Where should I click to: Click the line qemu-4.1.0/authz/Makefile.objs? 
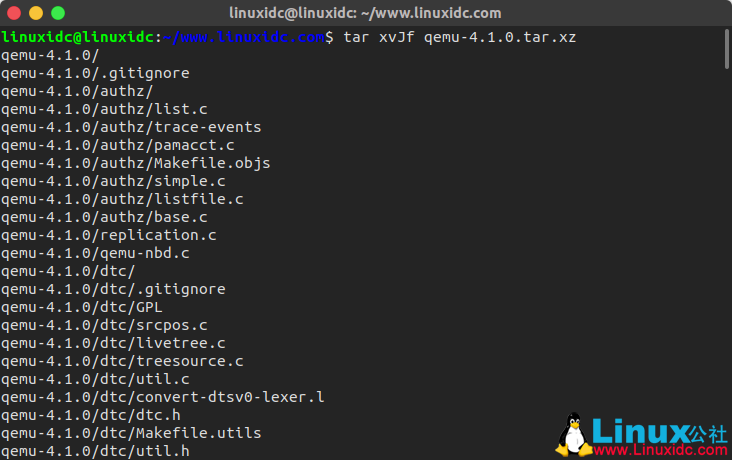pos(136,163)
